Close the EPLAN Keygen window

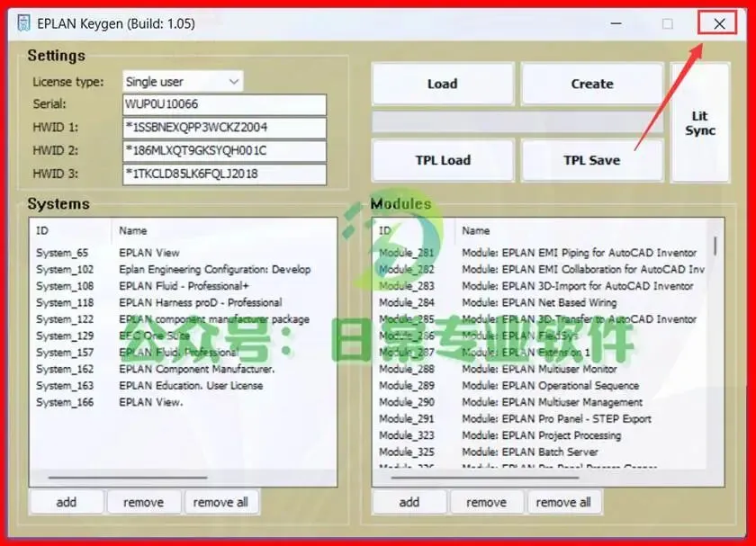(x=719, y=23)
